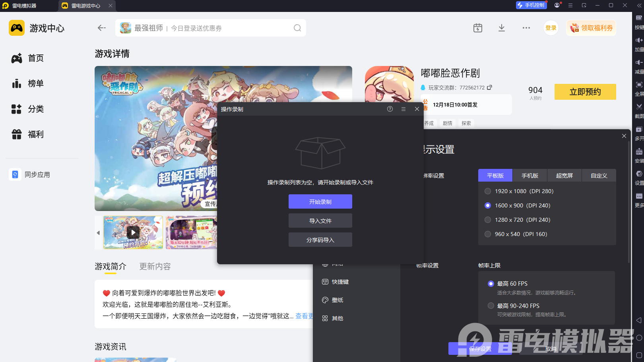Click the 手机控制 phone control button
644x362 pixels.
click(531, 5)
